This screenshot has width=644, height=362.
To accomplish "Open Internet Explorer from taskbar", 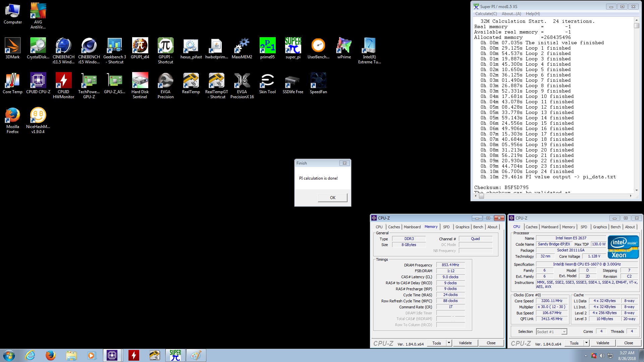I will point(30,355).
